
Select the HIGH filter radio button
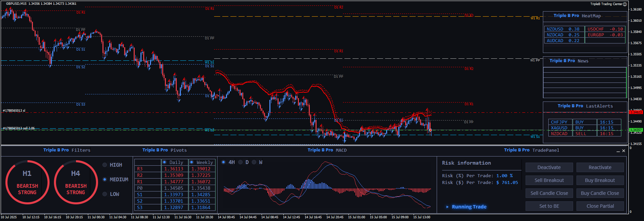pyautogui.click(x=105, y=165)
